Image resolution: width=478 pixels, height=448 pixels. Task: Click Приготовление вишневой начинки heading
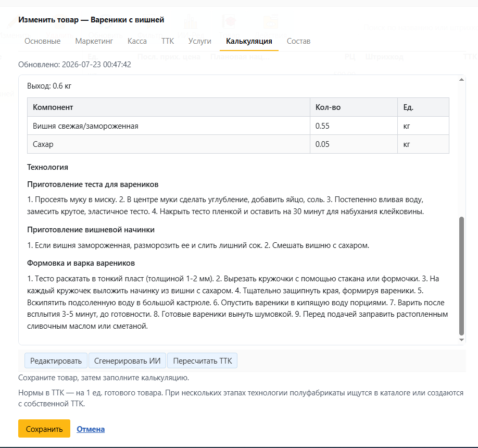click(x=91, y=230)
